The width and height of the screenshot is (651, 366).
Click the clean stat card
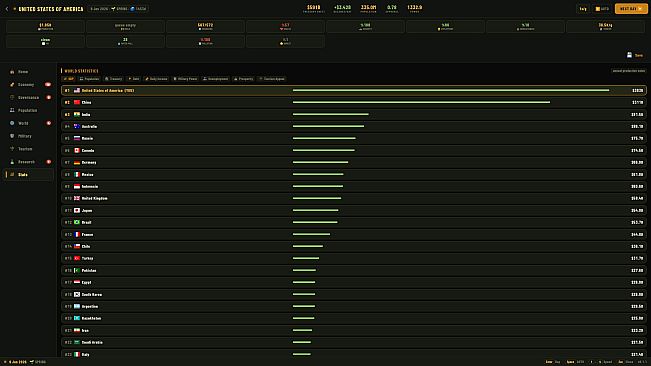pyautogui.click(x=45, y=41)
